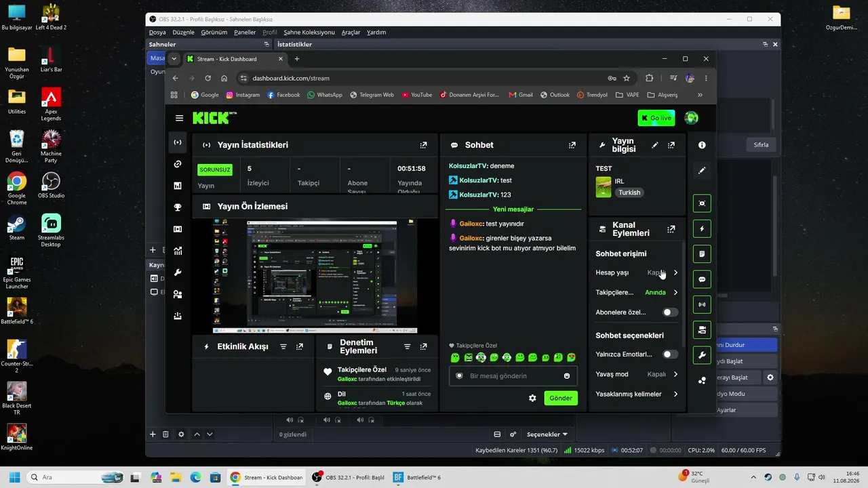Pop out the Kanal Eylemleri panel

click(x=671, y=229)
